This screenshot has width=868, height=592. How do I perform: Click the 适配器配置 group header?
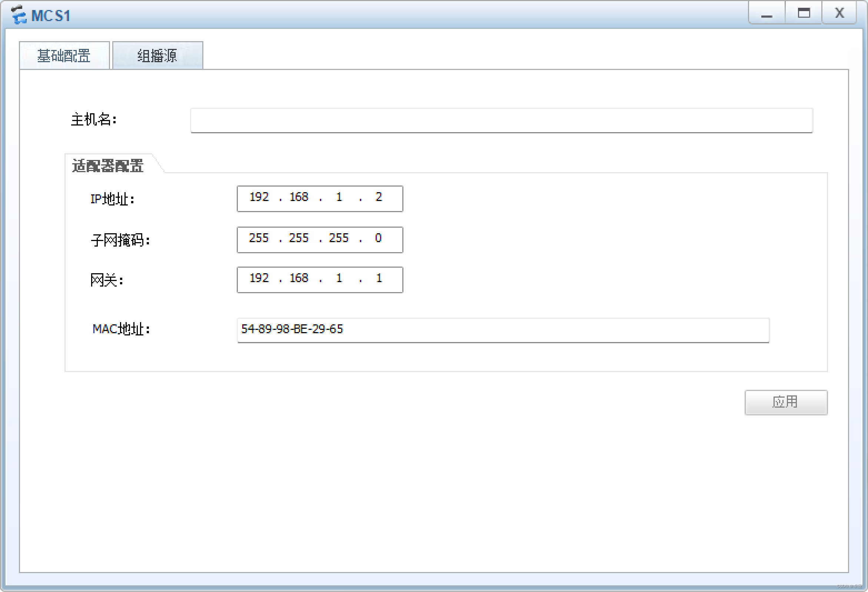pos(107,166)
